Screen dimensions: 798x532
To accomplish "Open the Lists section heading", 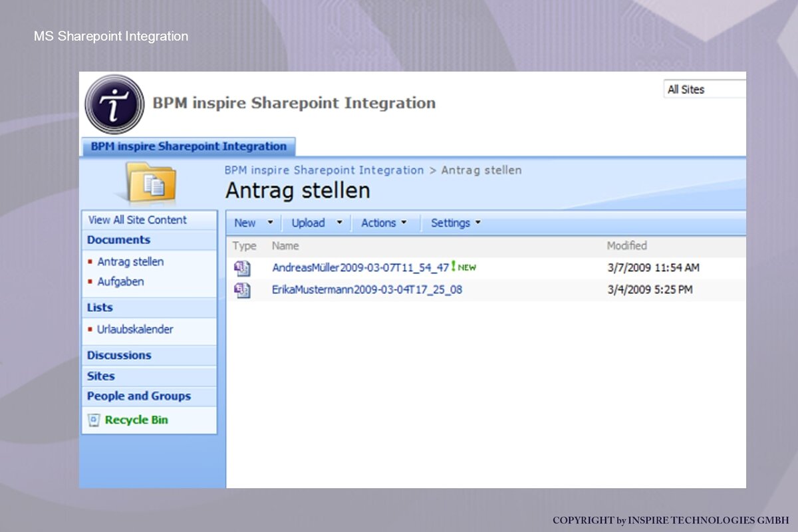I will point(100,307).
